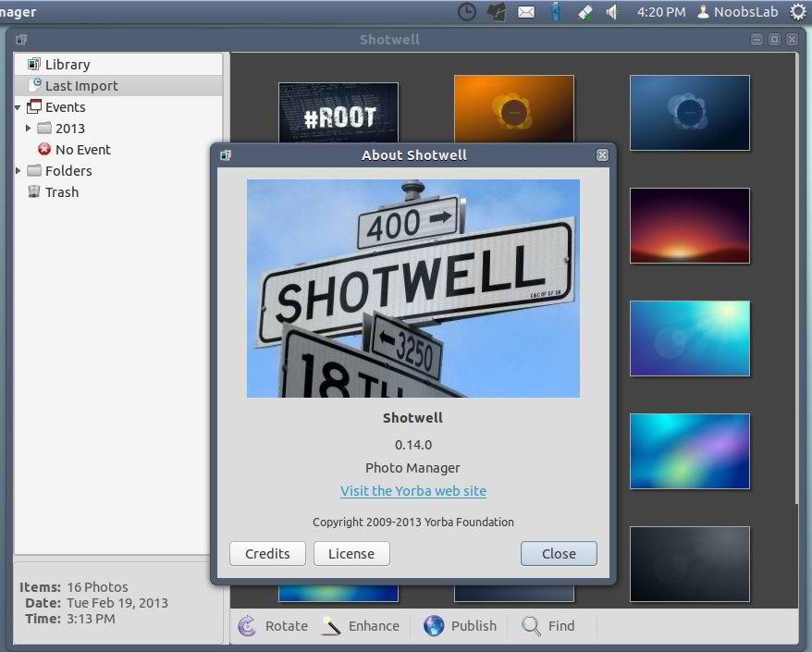Click the 4:20 PM clock text
Screen dimensions: 812x652
click(661, 12)
